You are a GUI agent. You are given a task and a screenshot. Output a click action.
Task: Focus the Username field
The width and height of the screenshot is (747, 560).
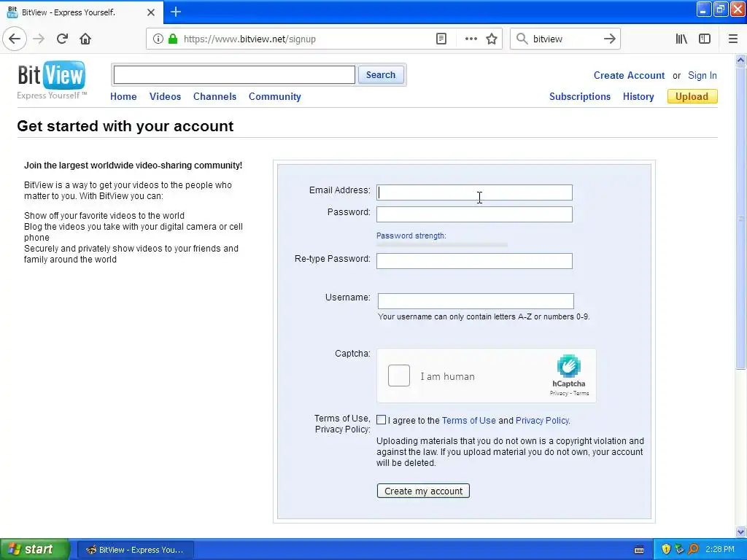pyautogui.click(x=476, y=301)
